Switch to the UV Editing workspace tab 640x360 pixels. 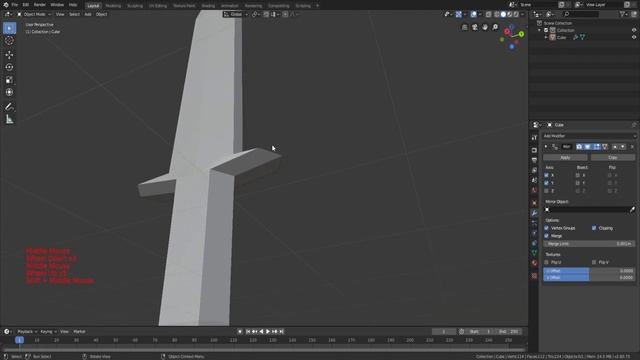coord(158,6)
